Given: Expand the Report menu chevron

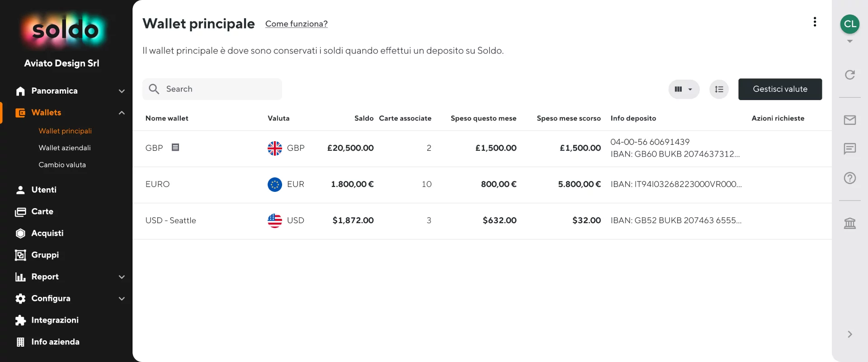Looking at the screenshot, I should tap(122, 277).
